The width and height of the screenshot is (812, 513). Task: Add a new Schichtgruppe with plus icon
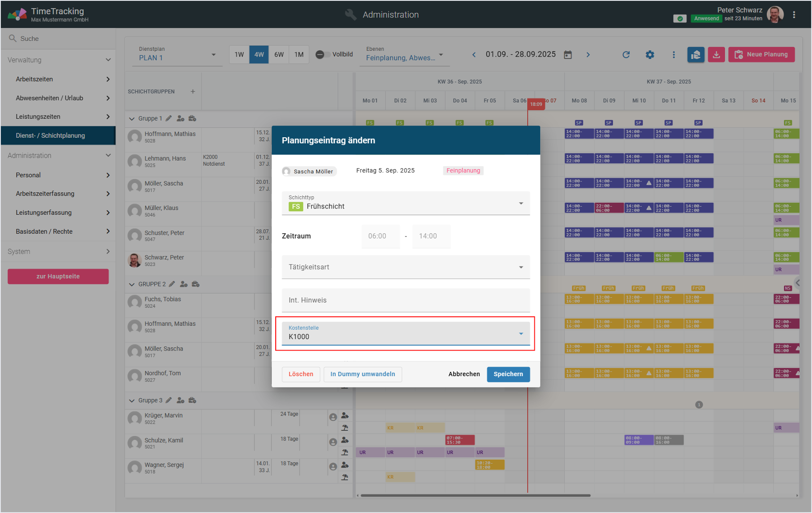point(193,91)
